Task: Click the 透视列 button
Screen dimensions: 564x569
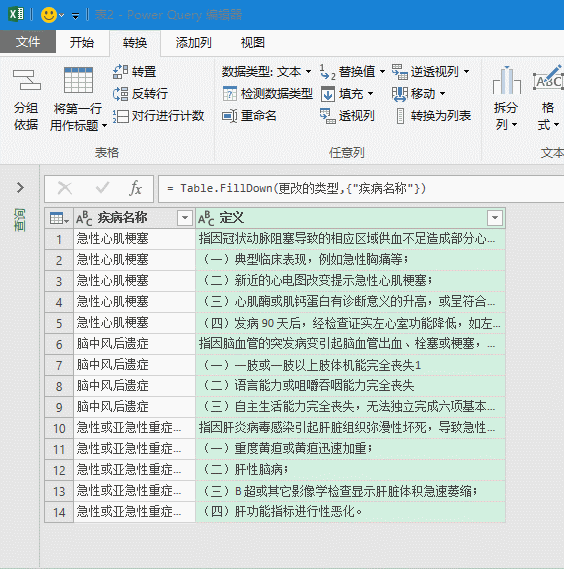Action: tap(347, 116)
